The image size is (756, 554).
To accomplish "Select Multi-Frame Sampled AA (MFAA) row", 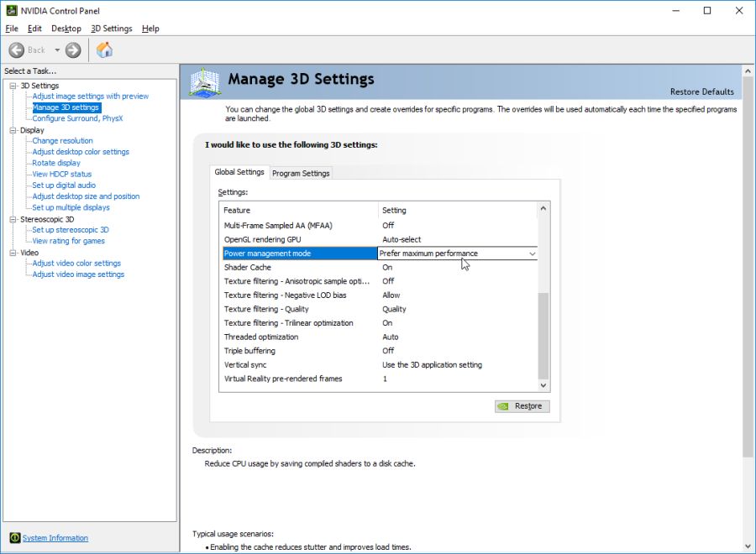I will coord(380,226).
